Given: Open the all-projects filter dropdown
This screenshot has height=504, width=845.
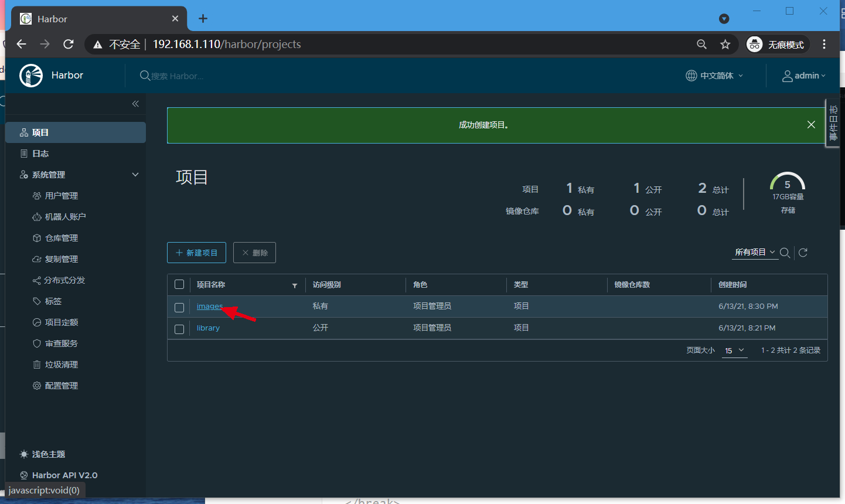Looking at the screenshot, I should pos(755,252).
